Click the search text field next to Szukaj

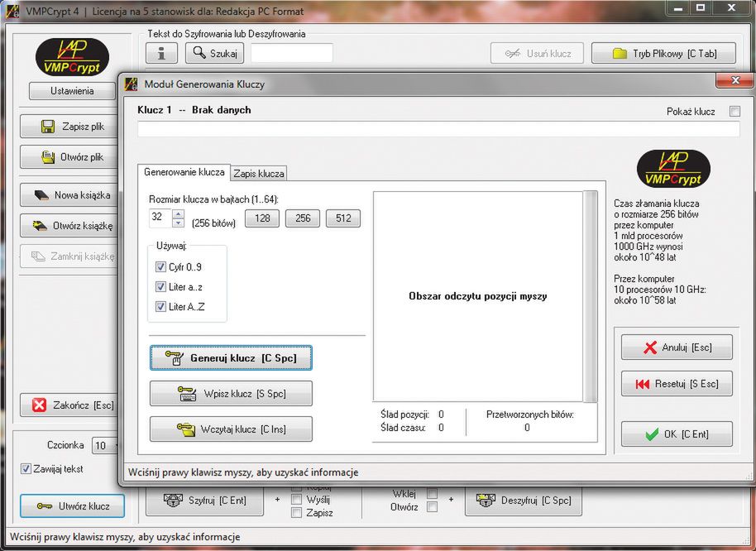click(292, 53)
